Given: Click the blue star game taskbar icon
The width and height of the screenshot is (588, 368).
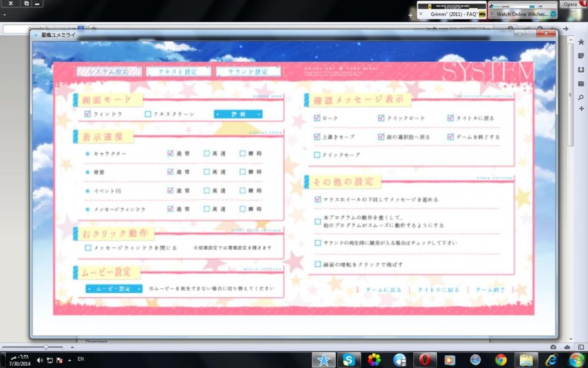Looking at the screenshot, I should click(x=323, y=360).
